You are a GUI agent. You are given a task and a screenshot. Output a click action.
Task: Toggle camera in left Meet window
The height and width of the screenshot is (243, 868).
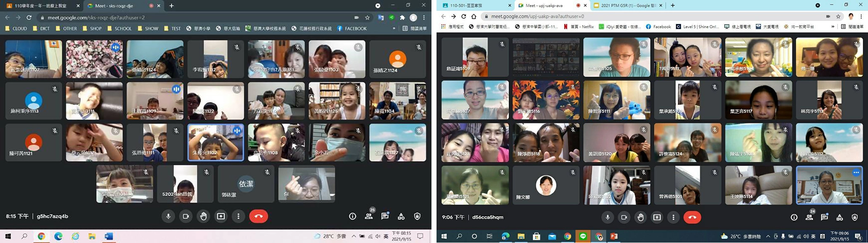(185, 216)
